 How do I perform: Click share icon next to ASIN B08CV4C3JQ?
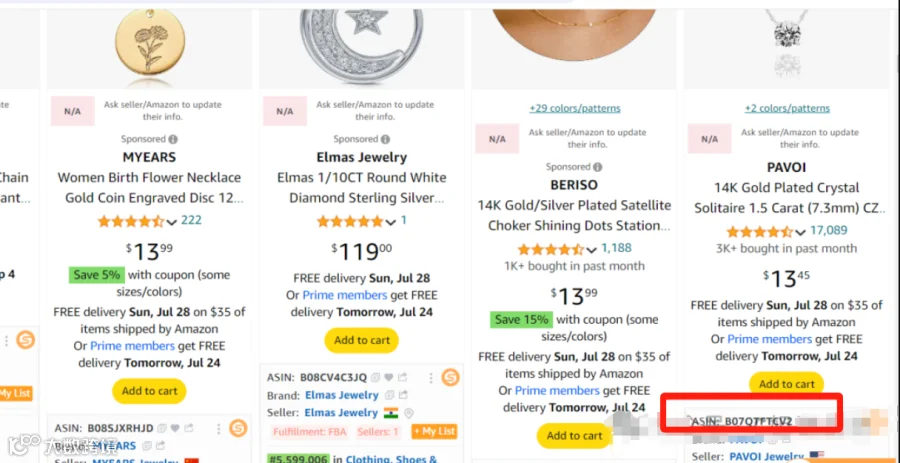pyautogui.click(x=402, y=378)
